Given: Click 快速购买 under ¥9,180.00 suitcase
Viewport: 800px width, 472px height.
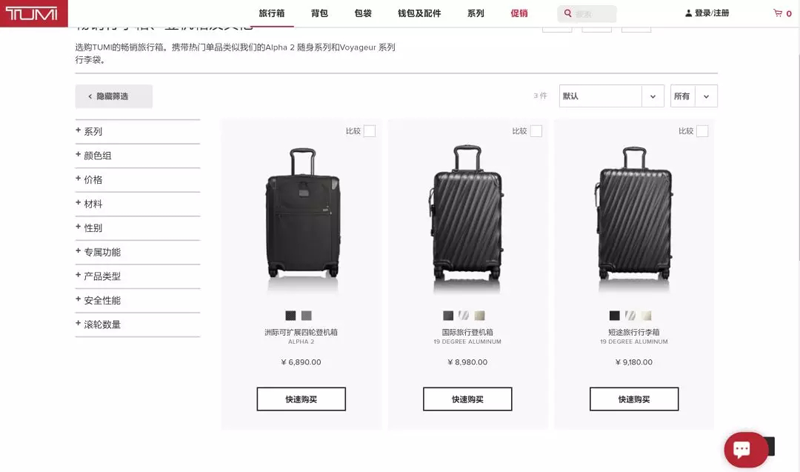Looking at the screenshot, I should pos(634,399).
